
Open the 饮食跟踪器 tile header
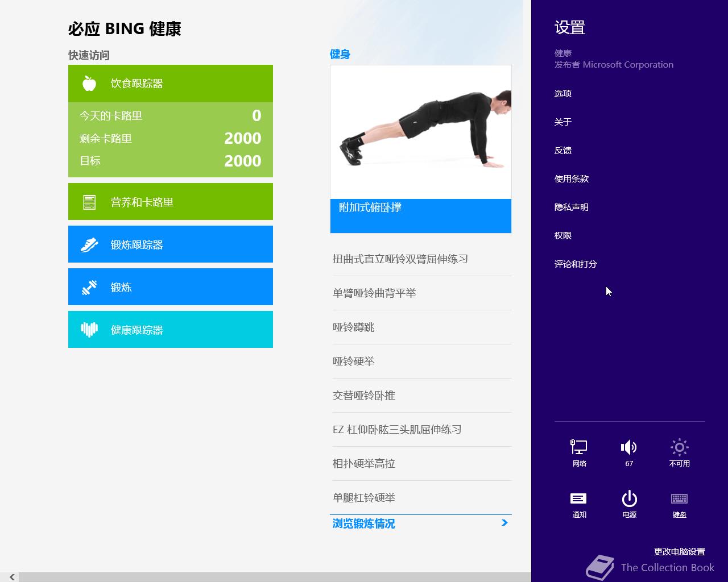point(171,84)
